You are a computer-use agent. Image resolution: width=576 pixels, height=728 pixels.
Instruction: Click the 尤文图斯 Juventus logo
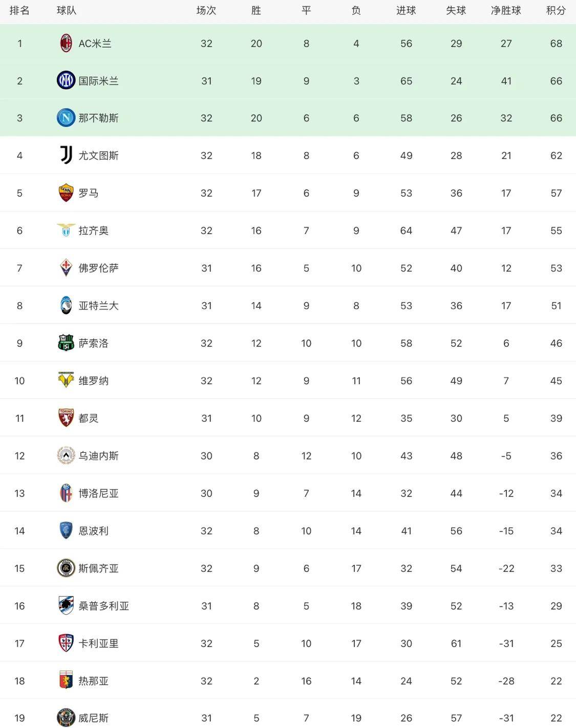[66, 155]
